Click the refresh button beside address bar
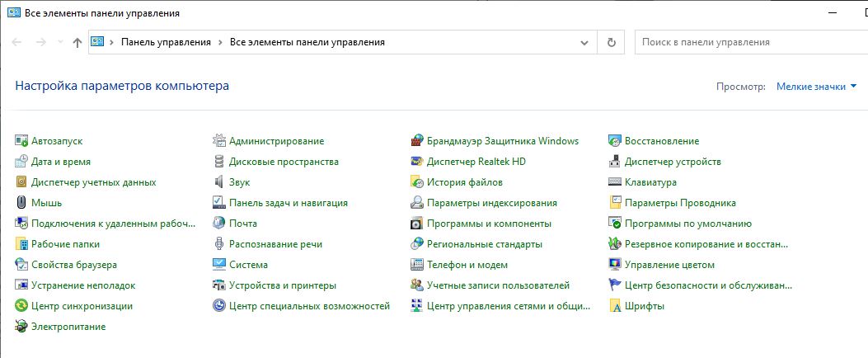The image size is (868, 358). 611,42
